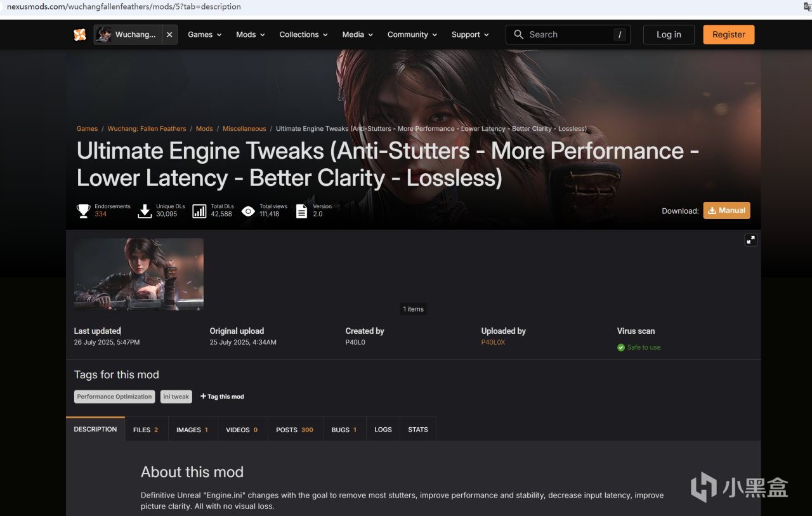Expand the Community menu
Screen dimensions: 812x516
coord(412,35)
